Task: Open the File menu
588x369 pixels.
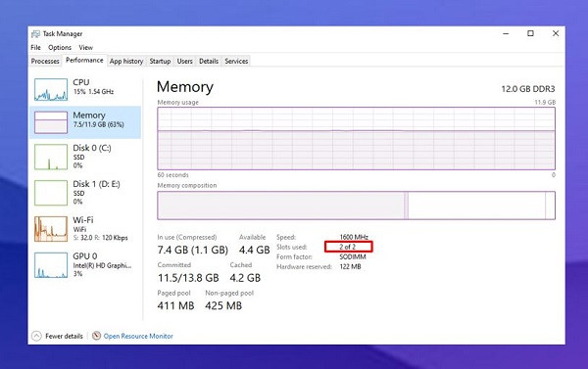Action: coord(35,48)
